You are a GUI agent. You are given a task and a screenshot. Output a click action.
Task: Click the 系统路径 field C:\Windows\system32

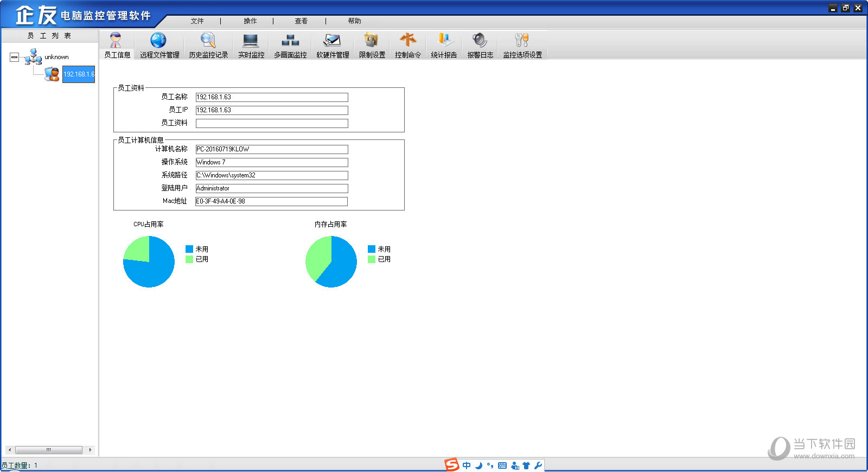pos(272,175)
